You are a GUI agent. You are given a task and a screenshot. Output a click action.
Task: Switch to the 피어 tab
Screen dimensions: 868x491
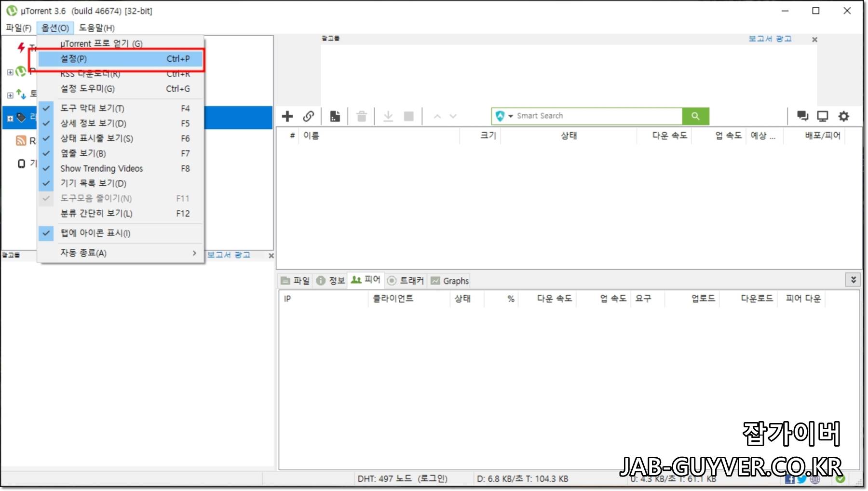[366, 280]
